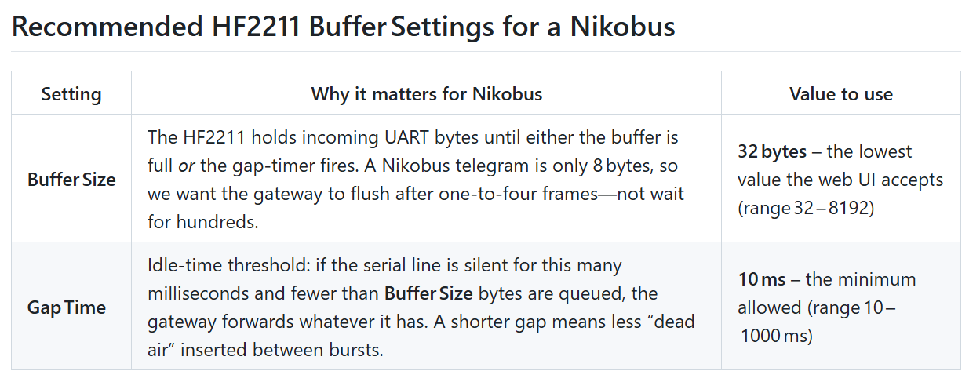
Task: Click the 'Setting' column header
Action: click(71, 94)
